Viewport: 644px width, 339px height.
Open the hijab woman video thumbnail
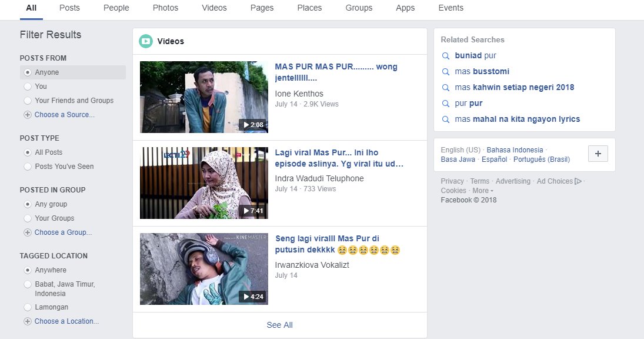tap(203, 182)
